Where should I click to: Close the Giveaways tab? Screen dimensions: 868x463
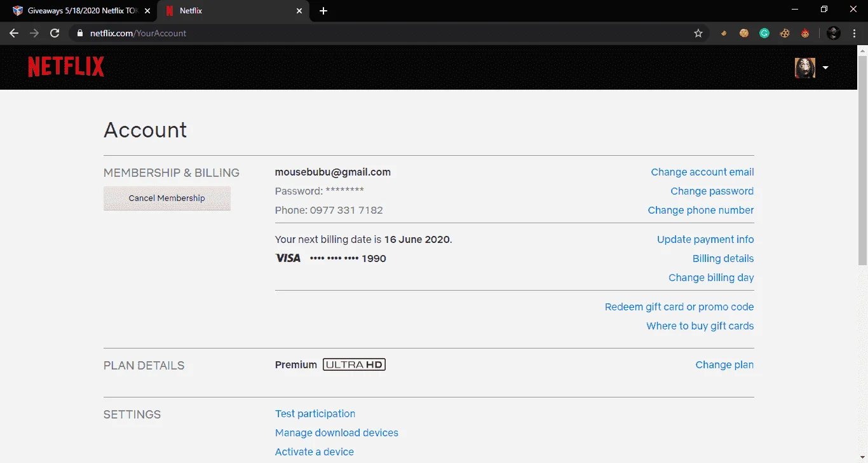pos(147,11)
